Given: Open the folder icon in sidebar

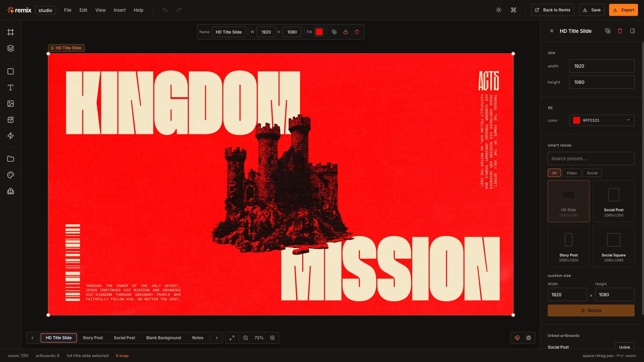Looking at the screenshot, I should tap(10, 159).
